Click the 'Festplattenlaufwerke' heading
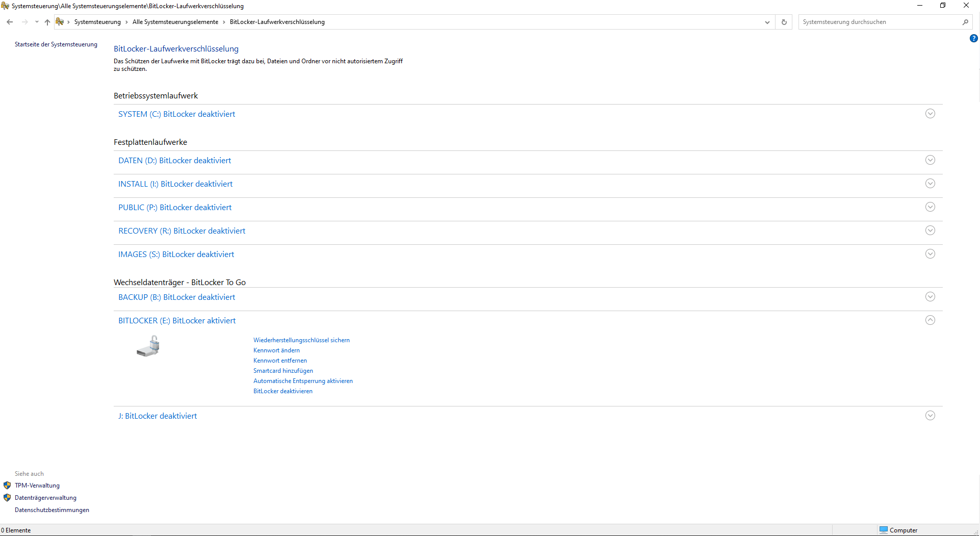Screen dimensions: 980x536 [x=150, y=142]
